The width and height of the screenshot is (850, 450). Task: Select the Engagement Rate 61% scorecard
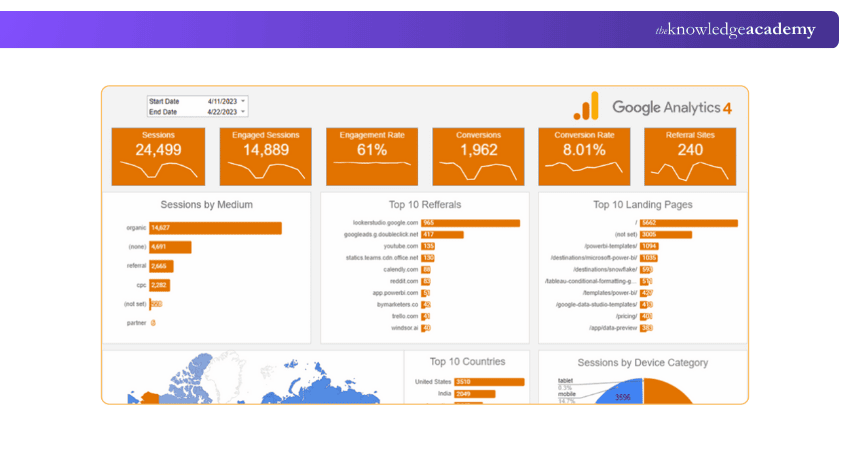[372, 157]
